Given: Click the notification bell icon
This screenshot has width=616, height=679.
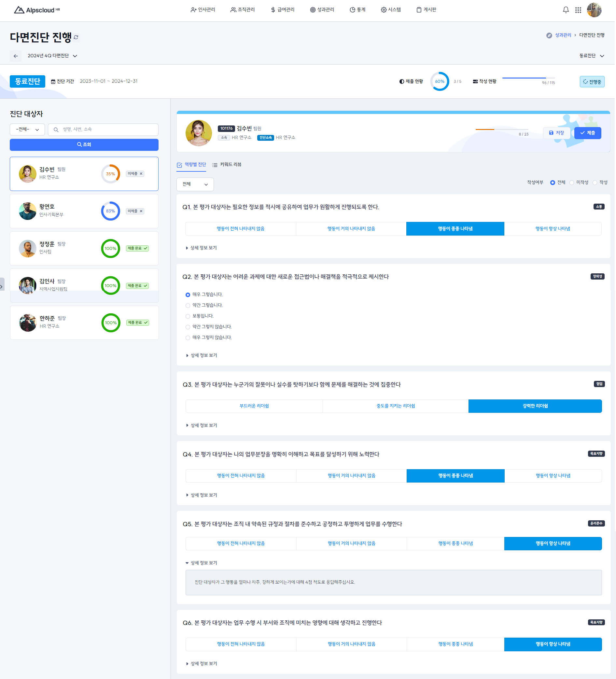Looking at the screenshot, I should pos(567,10).
